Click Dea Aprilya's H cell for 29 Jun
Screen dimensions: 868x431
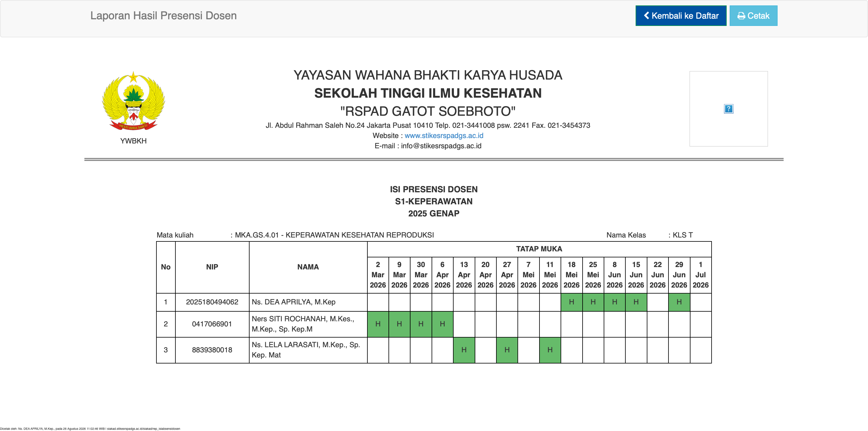(679, 302)
